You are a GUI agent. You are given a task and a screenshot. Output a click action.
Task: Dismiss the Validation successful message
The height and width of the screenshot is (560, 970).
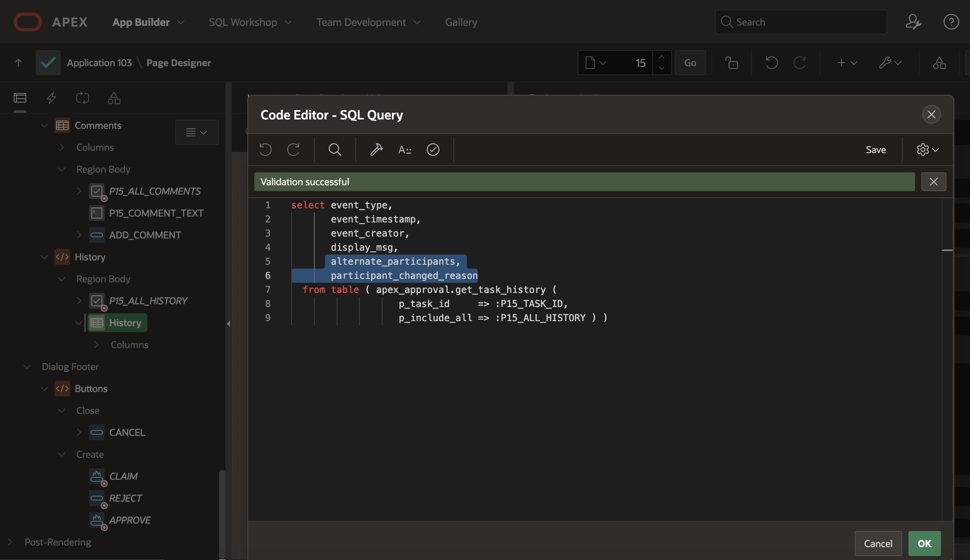click(x=934, y=182)
